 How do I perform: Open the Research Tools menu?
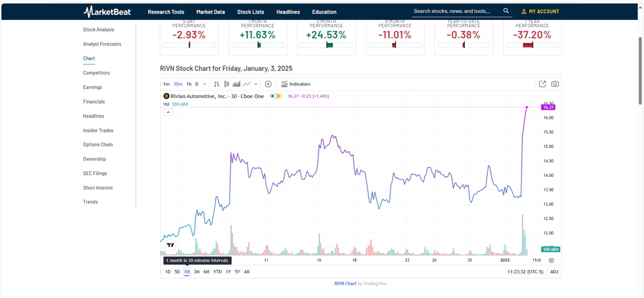[166, 12]
